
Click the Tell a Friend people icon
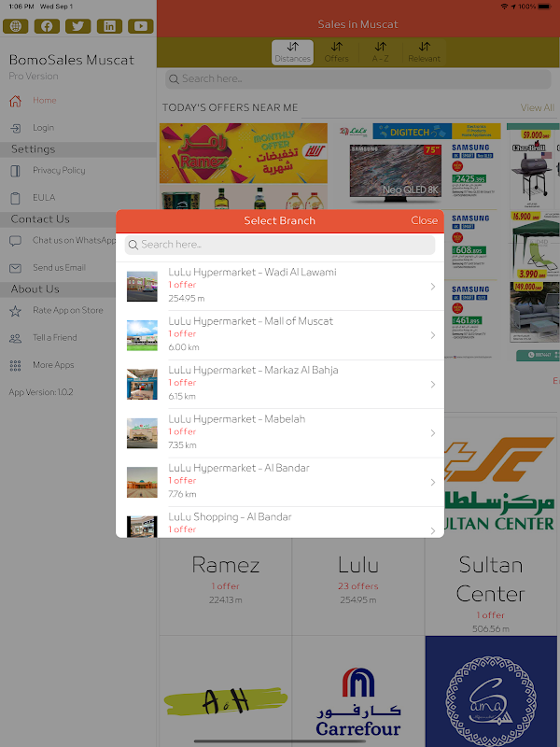(15, 338)
